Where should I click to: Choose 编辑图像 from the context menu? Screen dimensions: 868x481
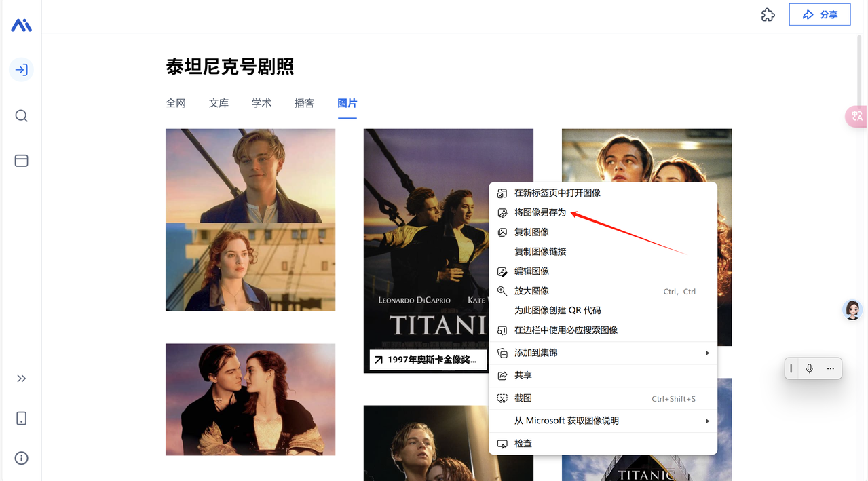603,271
